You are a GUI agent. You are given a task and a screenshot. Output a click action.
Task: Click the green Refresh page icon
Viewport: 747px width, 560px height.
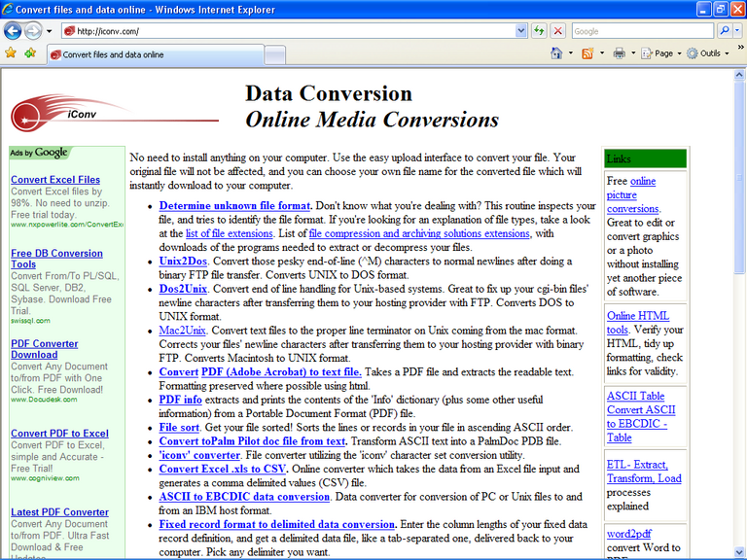tap(539, 31)
